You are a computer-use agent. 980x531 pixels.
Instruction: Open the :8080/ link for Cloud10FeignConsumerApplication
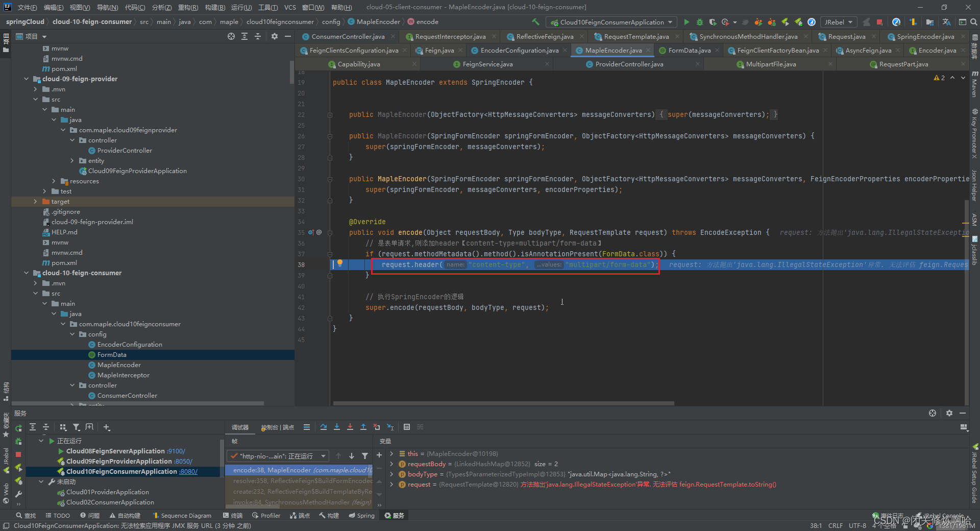point(188,471)
